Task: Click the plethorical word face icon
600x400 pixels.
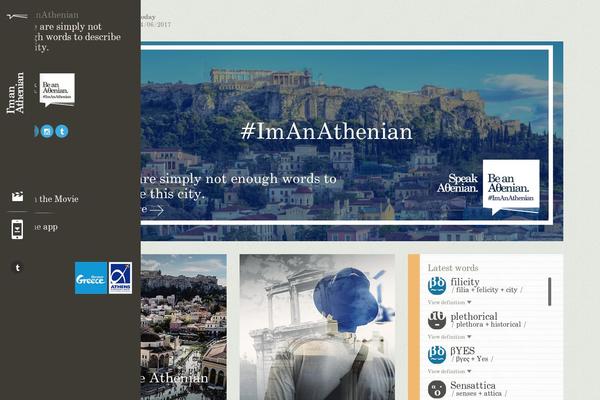Action: (437, 320)
